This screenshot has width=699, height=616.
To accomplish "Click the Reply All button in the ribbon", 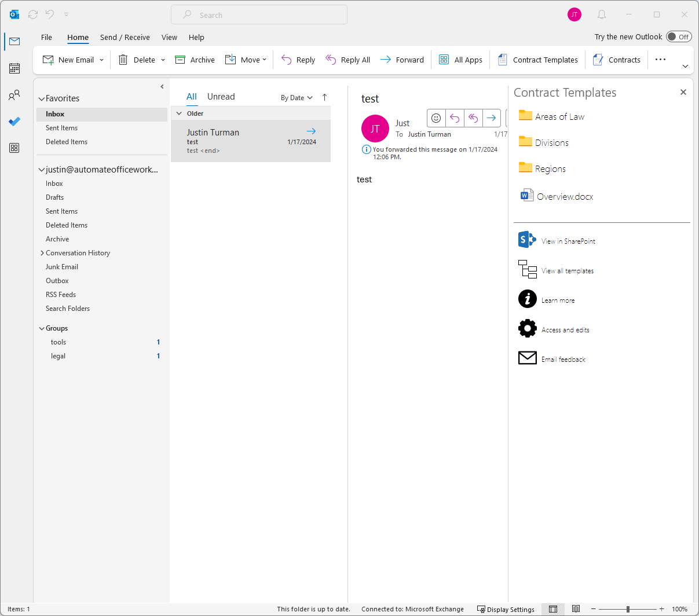I will (x=348, y=60).
